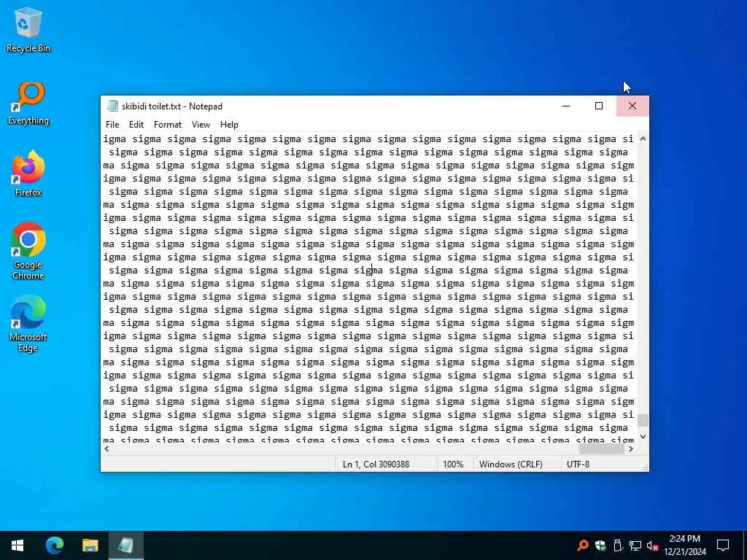
Task: Open File Explorer from the taskbar
Action: 90,545
